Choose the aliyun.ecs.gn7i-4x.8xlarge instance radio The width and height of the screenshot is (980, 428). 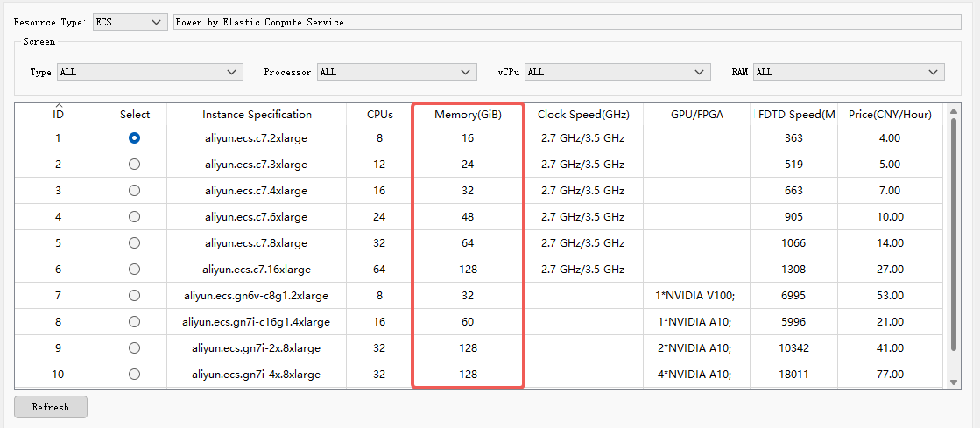(134, 375)
